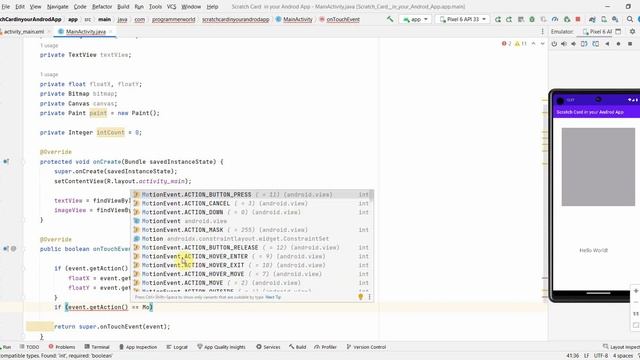Open the Logcat tool window
Viewport: 640px width, 360px height.
[x=177, y=347]
